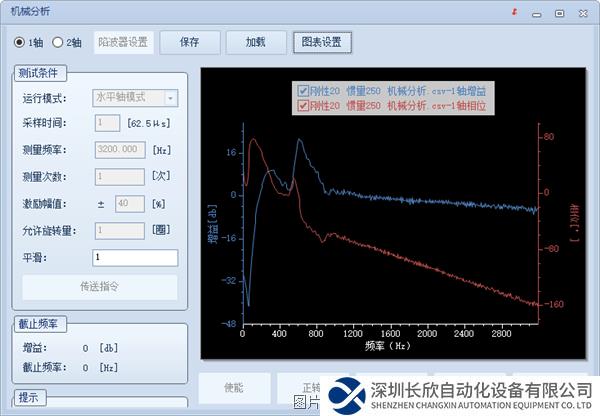The width and height of the screenshot is (600, 416).
Task: Toggle the blue 1轴增益 curve checkbox
Action: pos(303,91)
